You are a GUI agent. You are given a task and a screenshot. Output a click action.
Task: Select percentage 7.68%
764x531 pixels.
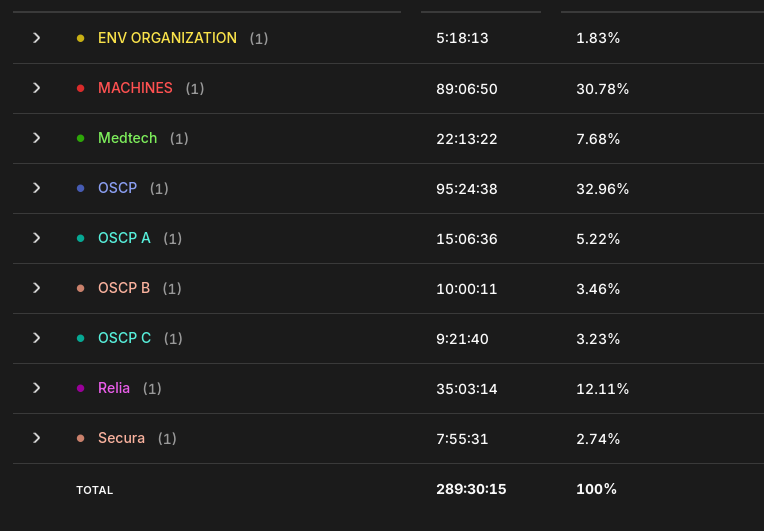(598, 139)
